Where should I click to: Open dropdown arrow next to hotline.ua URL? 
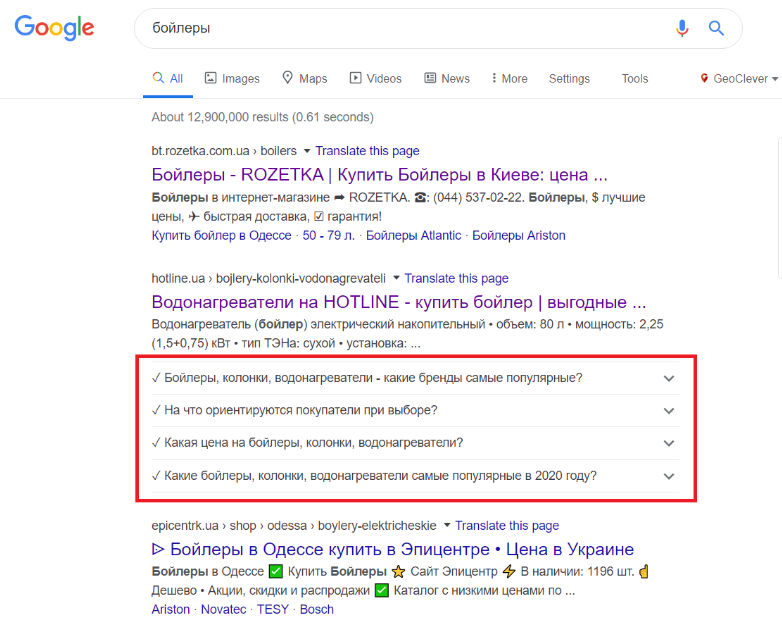pos(396,278)
